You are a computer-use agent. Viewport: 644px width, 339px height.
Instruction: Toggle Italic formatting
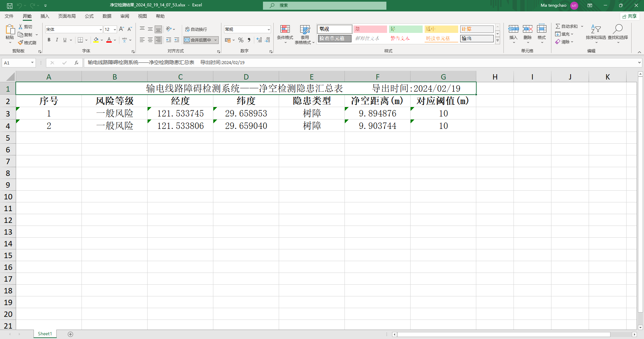click(57, 40)
